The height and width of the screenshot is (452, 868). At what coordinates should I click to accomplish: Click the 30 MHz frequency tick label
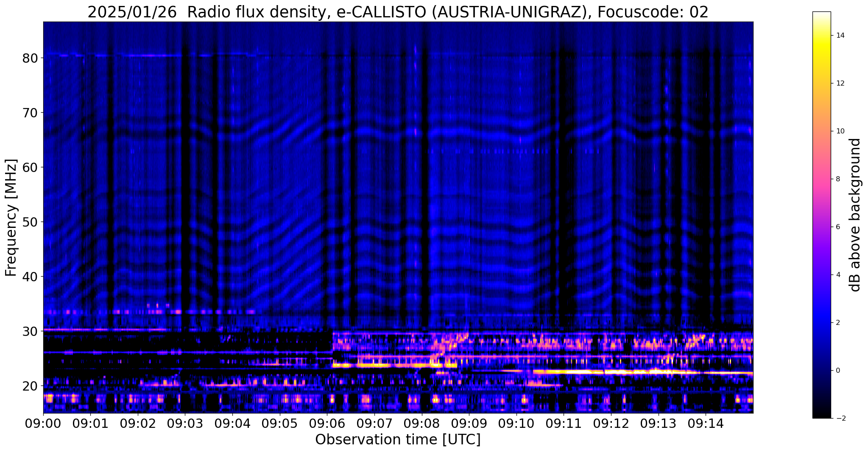click(x=30, y=331)
